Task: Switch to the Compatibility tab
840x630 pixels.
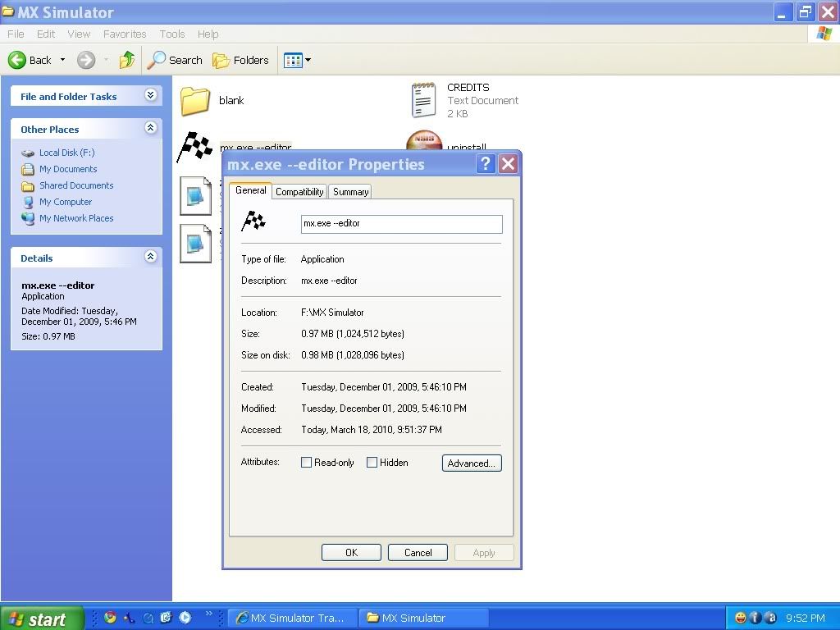Action: 299,192
